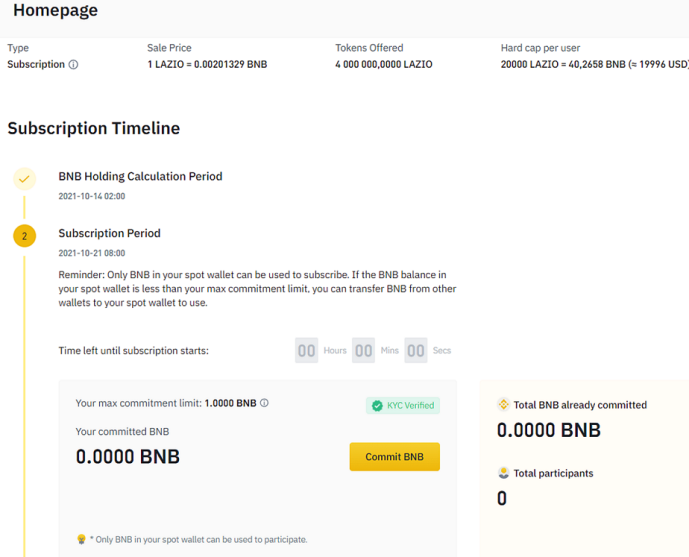Click the user icon beside Total participants
This screenshot has height=557, width=689.
click(504, 473)
